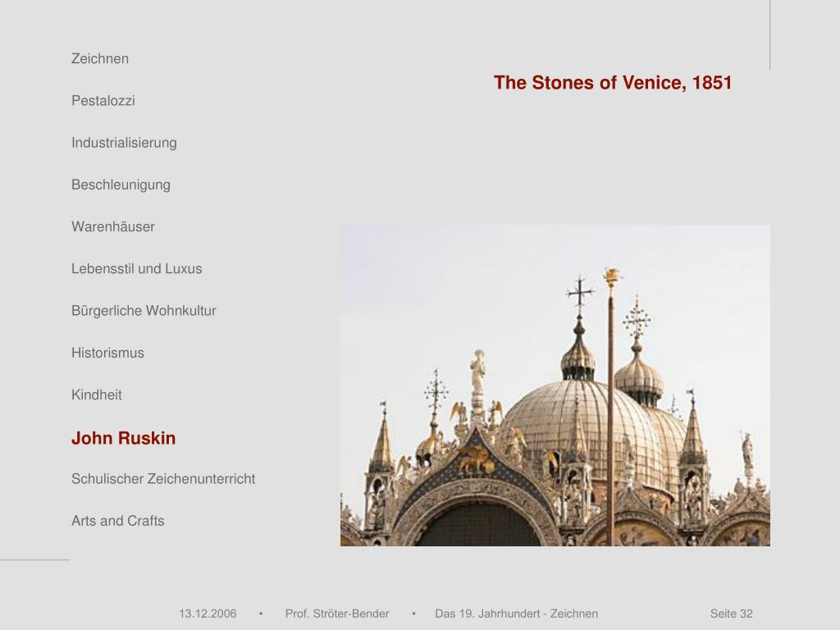Click the title The Stones of Venice, 1851
The image size is (840, 630).
[613, 83]
